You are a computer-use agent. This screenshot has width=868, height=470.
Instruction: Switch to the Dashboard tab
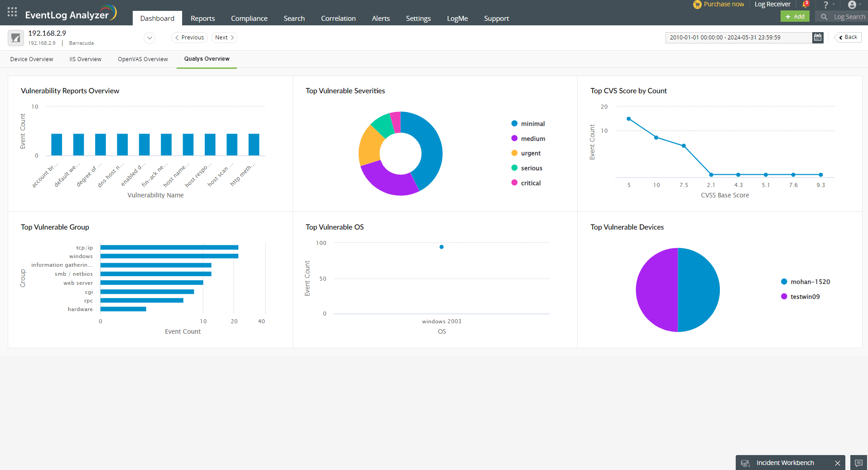tap(157, 18)
